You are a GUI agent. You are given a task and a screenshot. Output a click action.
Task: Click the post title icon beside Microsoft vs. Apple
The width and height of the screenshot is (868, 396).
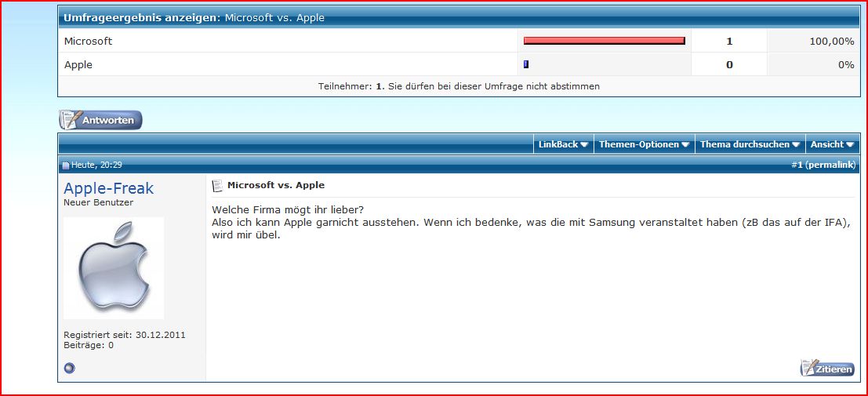click(217, 186)
